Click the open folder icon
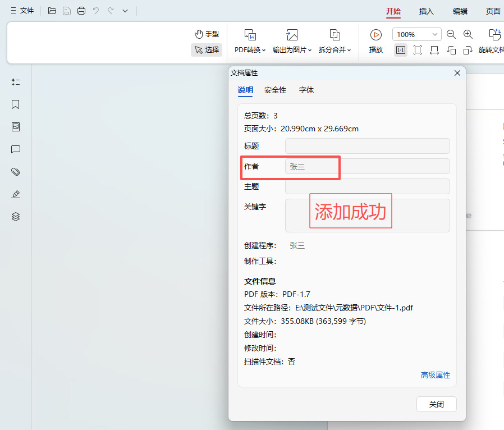This screenshot has height=430, width=504. coord(52,11)
